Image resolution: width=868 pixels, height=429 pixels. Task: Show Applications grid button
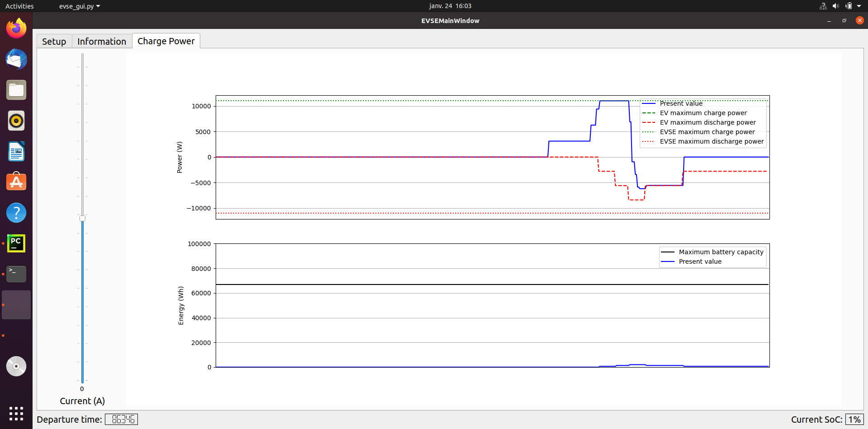(16, 413)
